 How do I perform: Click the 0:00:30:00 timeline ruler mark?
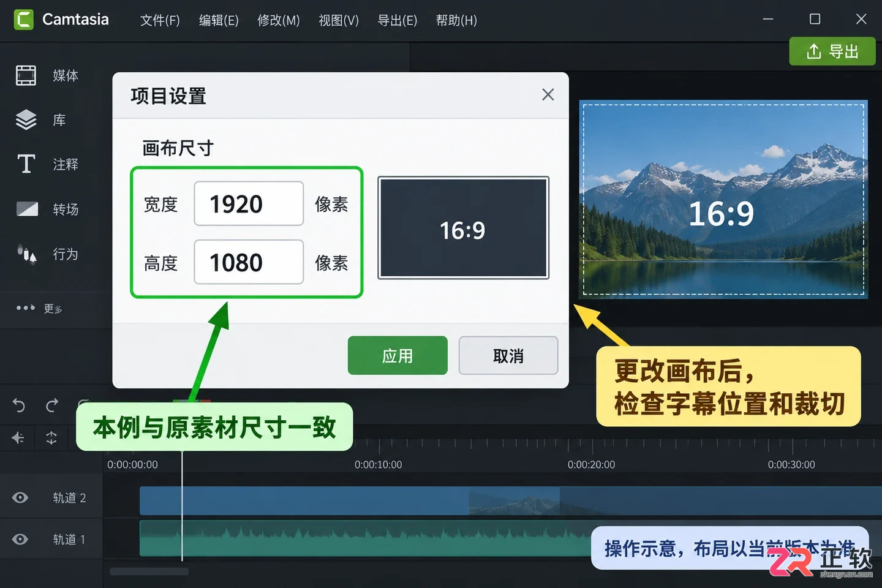point(791,464)
